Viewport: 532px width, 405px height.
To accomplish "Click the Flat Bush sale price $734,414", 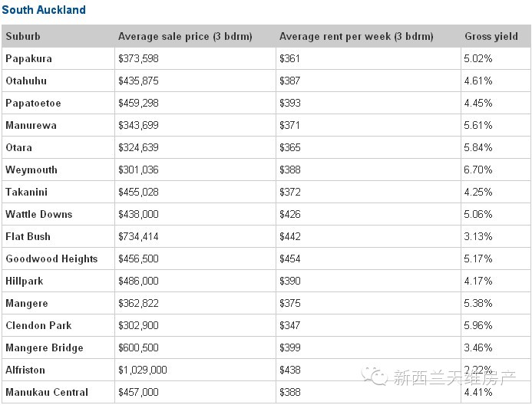I will click(138, 236).
